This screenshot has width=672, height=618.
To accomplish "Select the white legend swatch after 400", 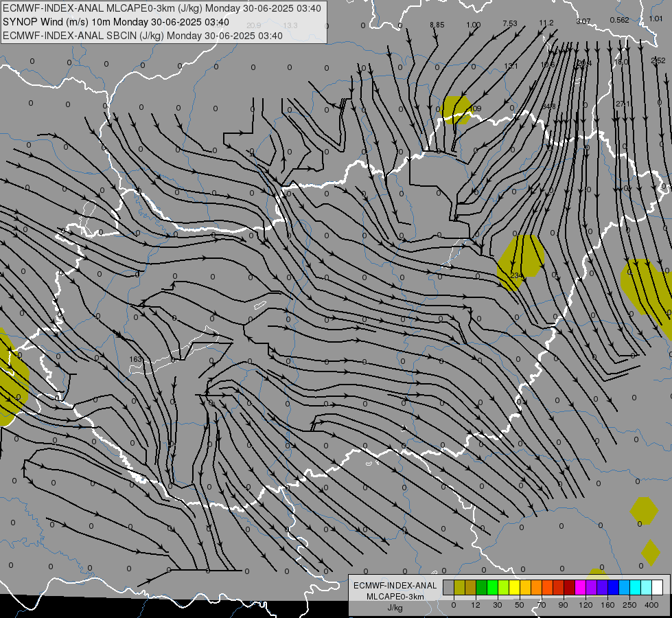I will [658, 587].
